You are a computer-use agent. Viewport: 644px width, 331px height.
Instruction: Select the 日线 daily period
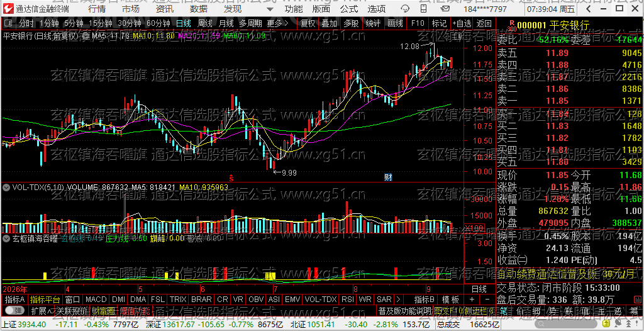coord(183,23)
